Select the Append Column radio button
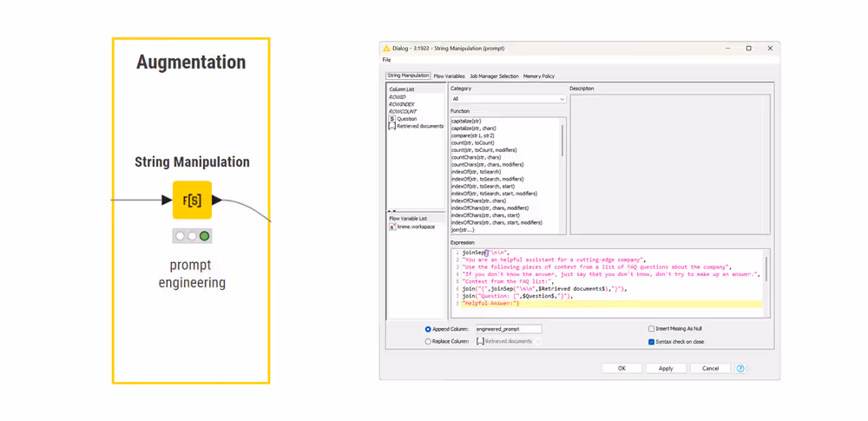The height and width of the screenshot is (421, 868). (428, 330)
